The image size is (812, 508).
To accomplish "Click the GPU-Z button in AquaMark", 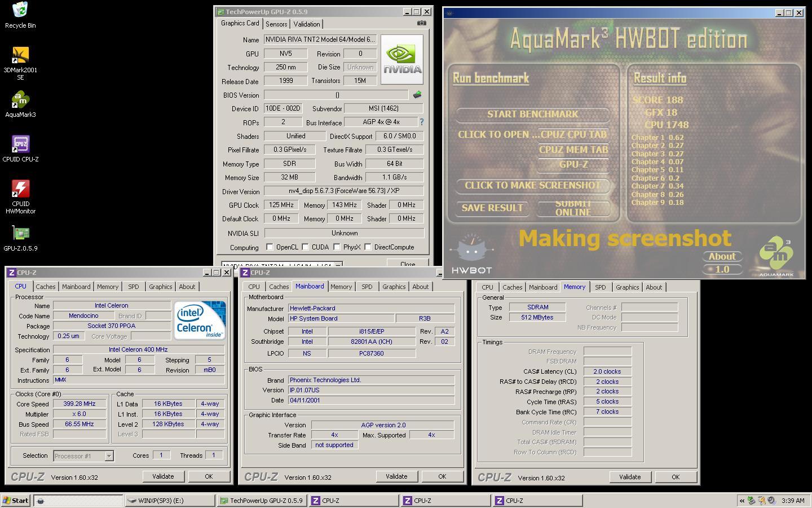I will [573, 164].
